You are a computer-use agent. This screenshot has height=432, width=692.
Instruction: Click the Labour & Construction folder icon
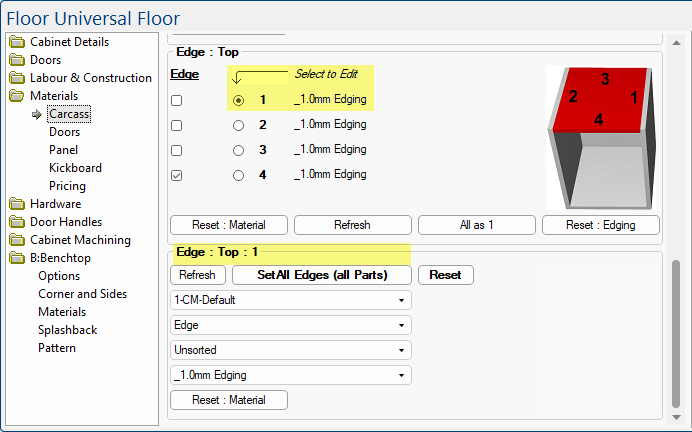tap(17, 78)
